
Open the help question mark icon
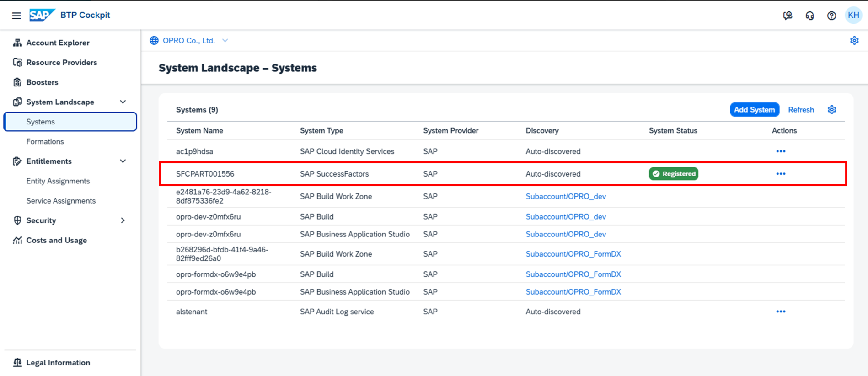(x=831, y=16)
